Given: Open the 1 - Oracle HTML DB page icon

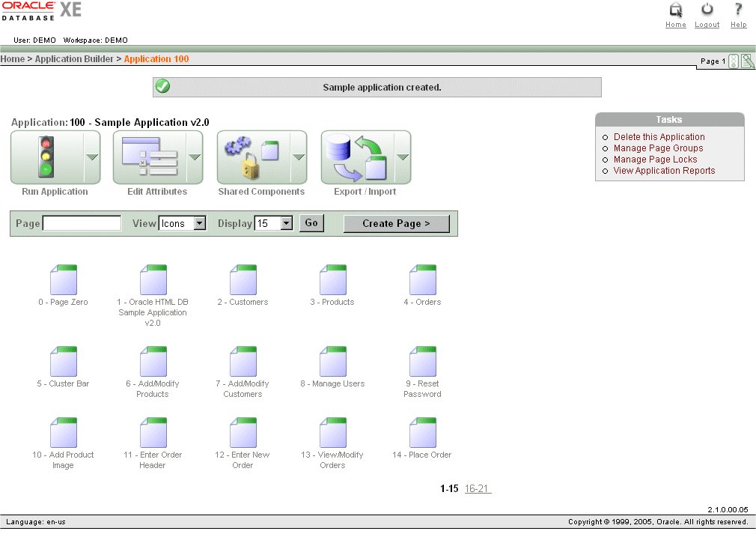Looking at the screenshot, I should pos(153,279).
